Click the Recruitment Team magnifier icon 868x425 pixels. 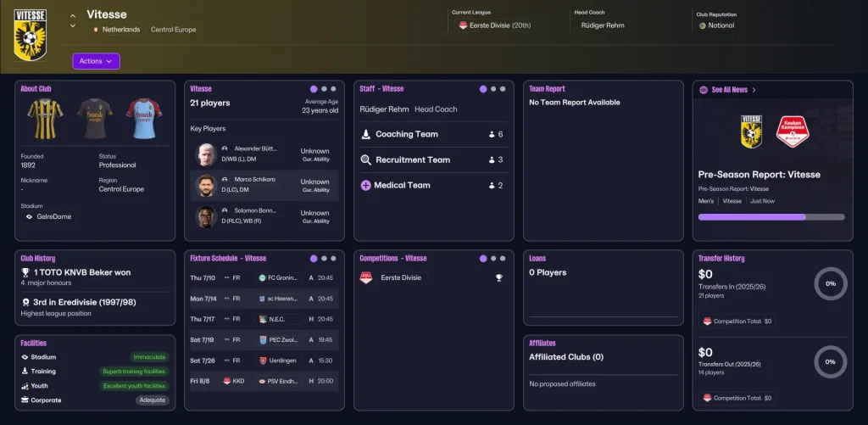pos(366,159)
